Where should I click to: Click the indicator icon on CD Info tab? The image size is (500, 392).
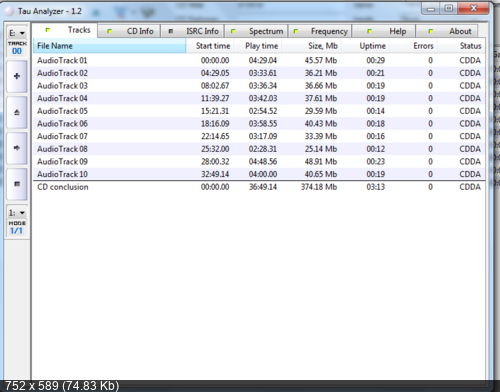tap(109, 31)
